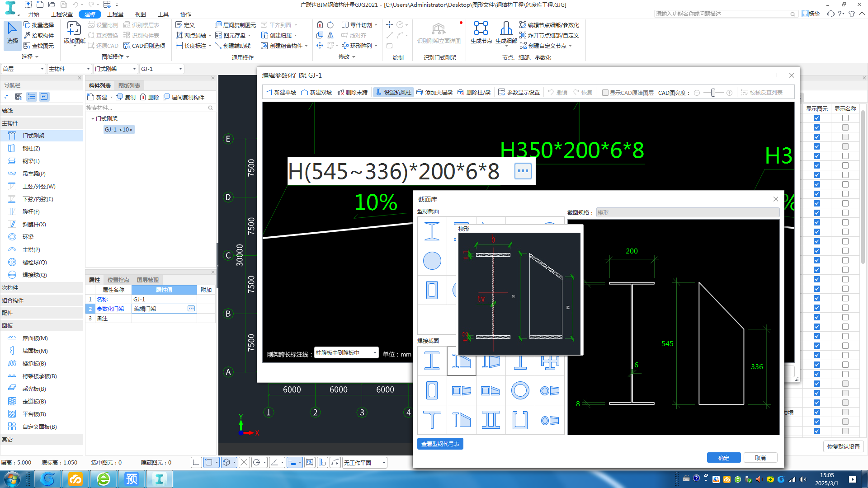
Task: Select welded ring section icon
Action: pos(520,390)
